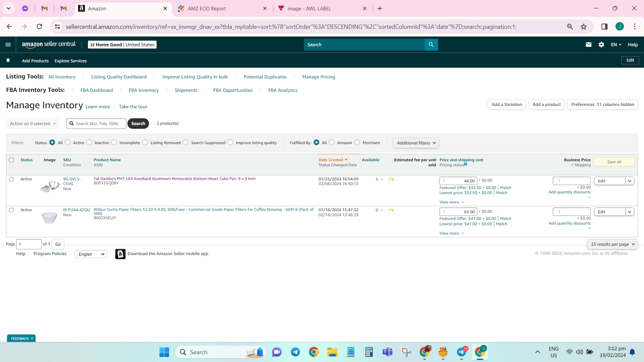
Task: Check the Wilbur Curtis paper filters row
Action: [x=11, y=210]
